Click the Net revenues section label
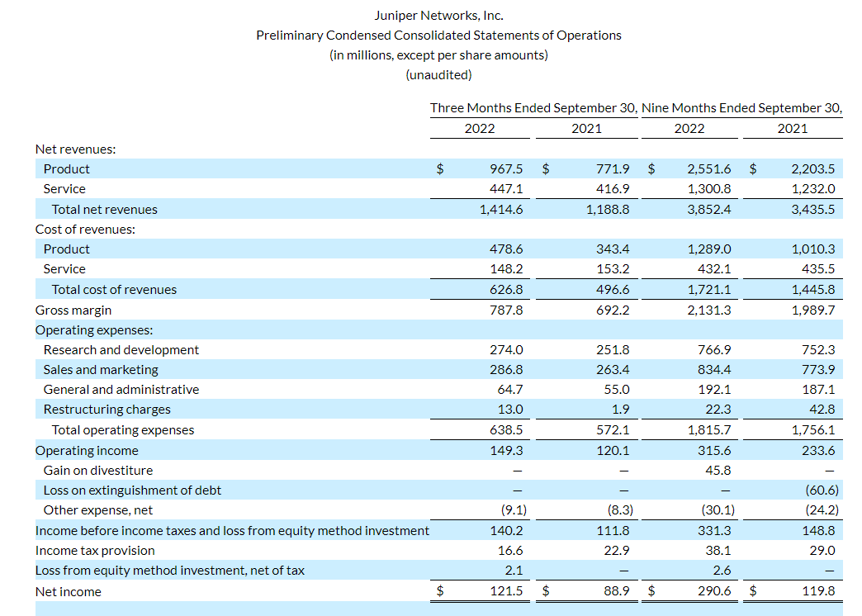The width and height of the screenshot is (862, 616). click(x=75, y=149)
